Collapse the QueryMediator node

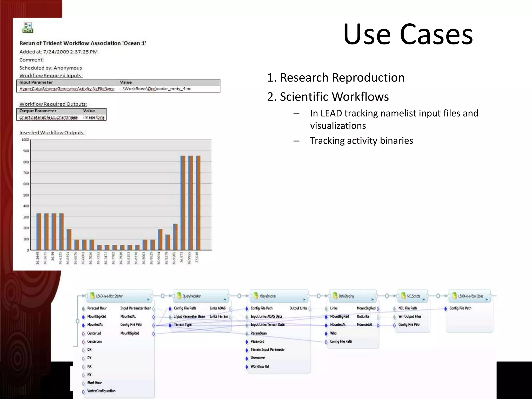tap(225, 300)
